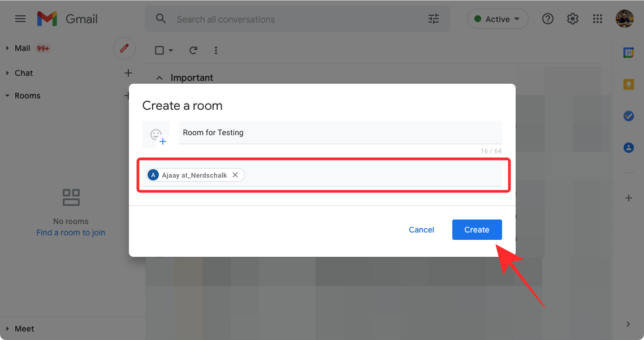Open the Help support icon
This screenshot has width=644, height=340.
[547, 19]
